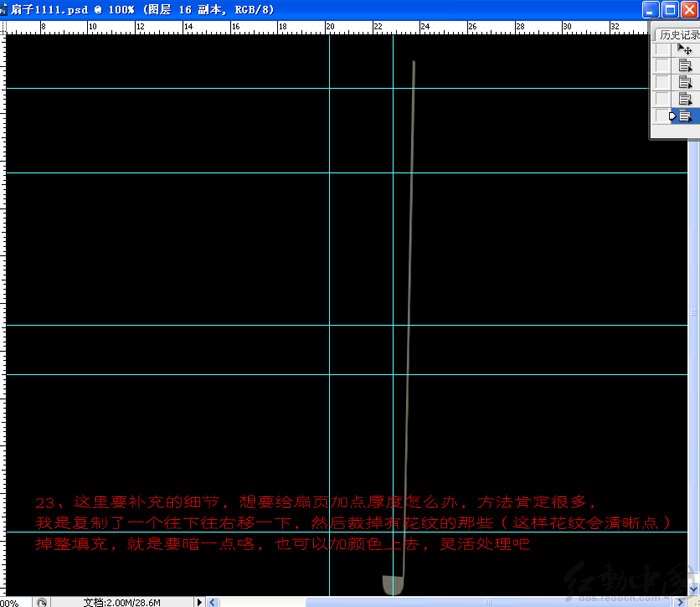Select the highlighted last history state

tap(686, 116)
